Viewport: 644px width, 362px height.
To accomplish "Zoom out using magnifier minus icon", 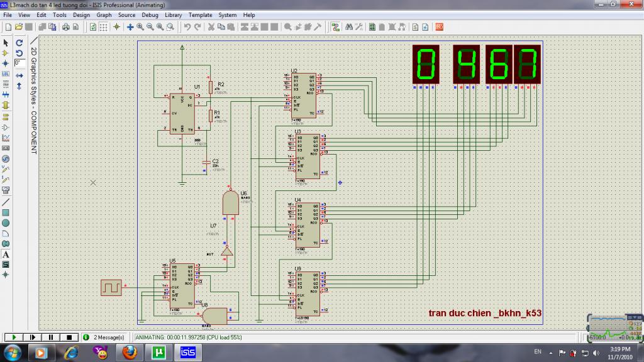I will pyautogui.click(x=150, y=27).
